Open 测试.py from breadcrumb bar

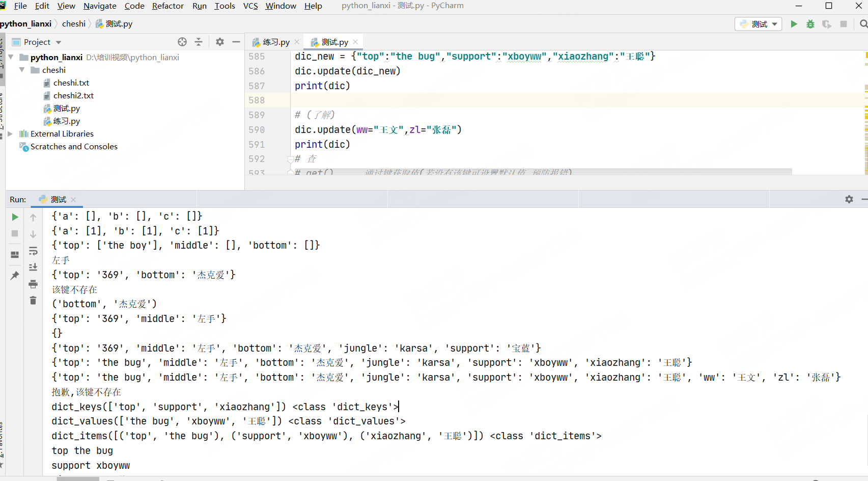coord(118,23)
